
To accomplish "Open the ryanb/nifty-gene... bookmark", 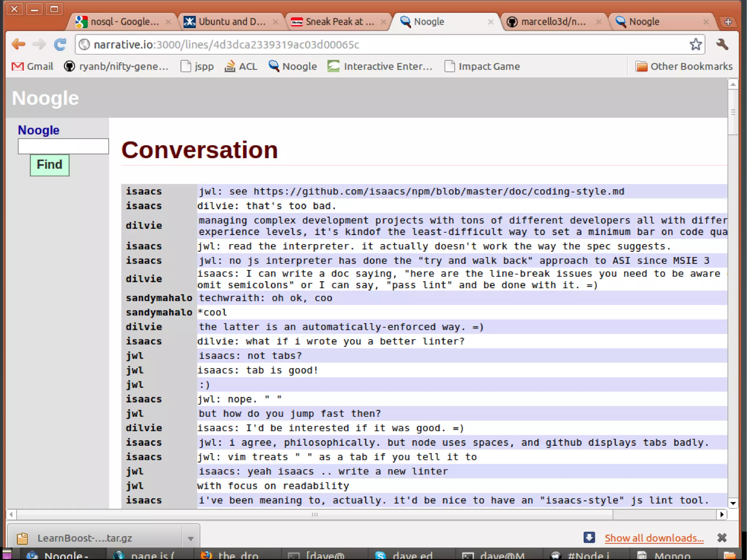I will pyautogui.click(x=116, y=66).
